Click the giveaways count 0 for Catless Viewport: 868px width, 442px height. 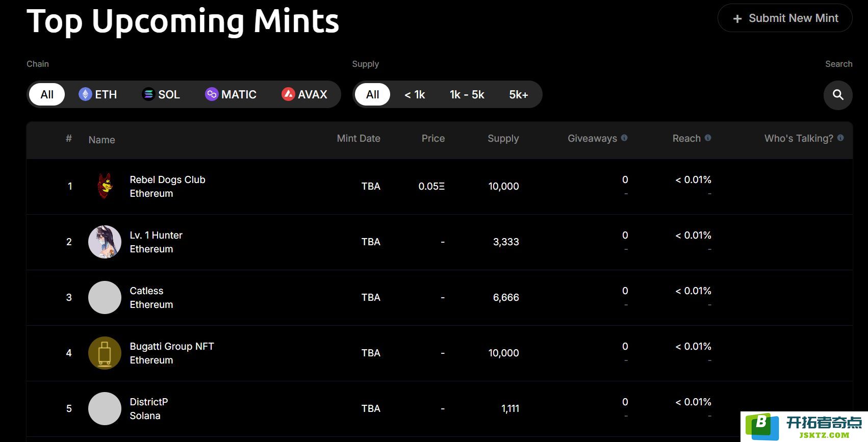[625, 291]
